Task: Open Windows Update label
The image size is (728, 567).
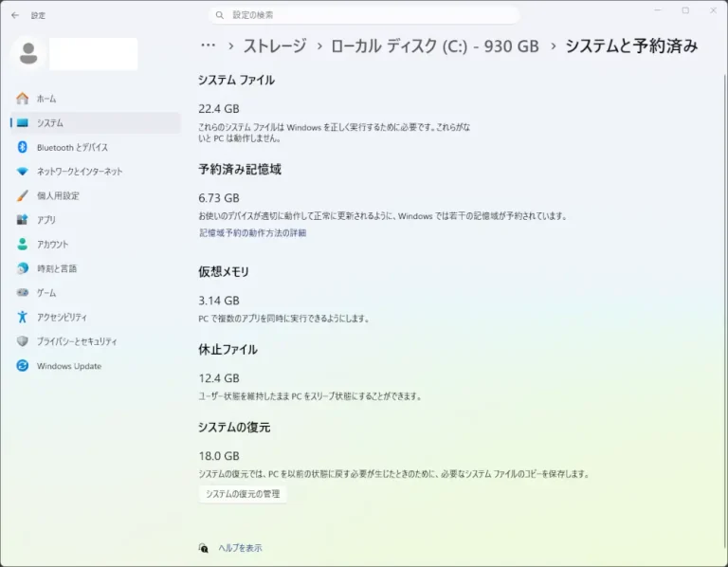Action: 69,366
